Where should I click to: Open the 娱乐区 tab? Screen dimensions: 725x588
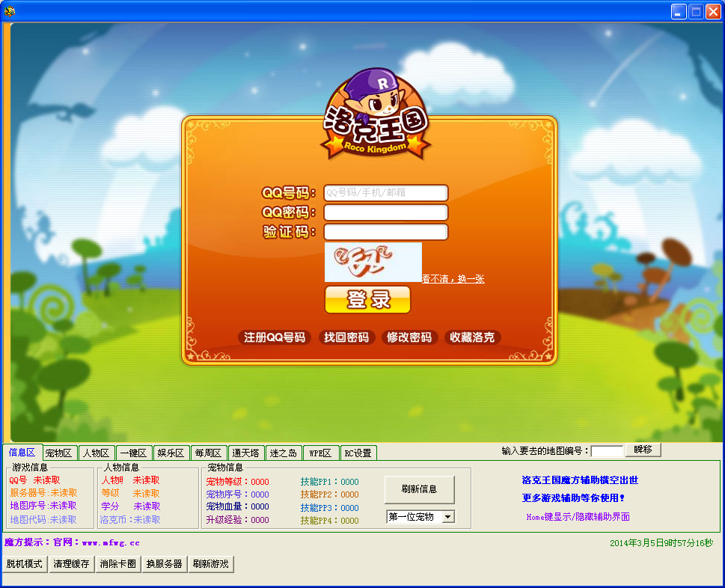pyautogui.click(x=171, y=453)
